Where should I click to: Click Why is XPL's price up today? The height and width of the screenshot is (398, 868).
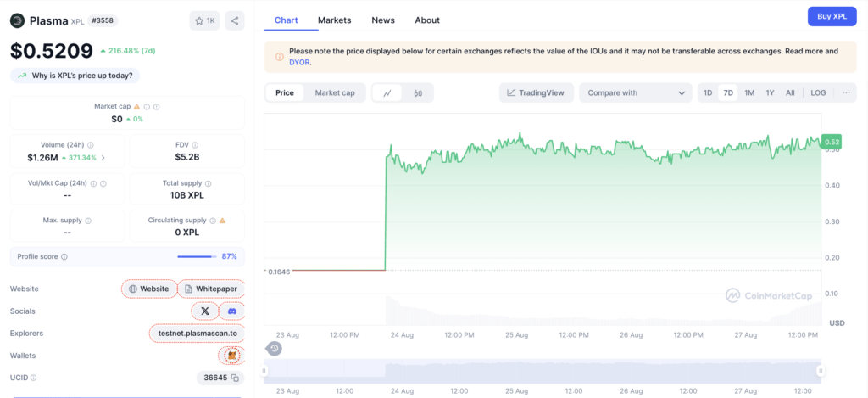[x=75, y=76]
